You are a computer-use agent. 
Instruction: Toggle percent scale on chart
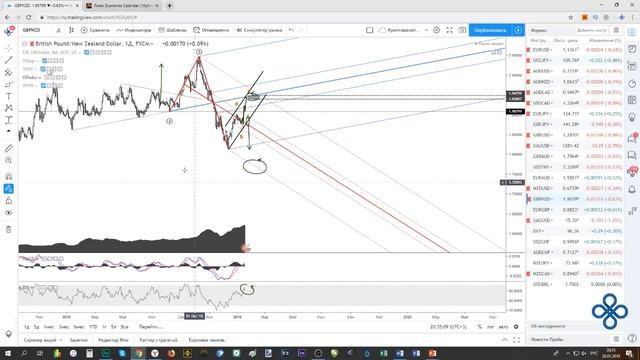tap(480, 327)
